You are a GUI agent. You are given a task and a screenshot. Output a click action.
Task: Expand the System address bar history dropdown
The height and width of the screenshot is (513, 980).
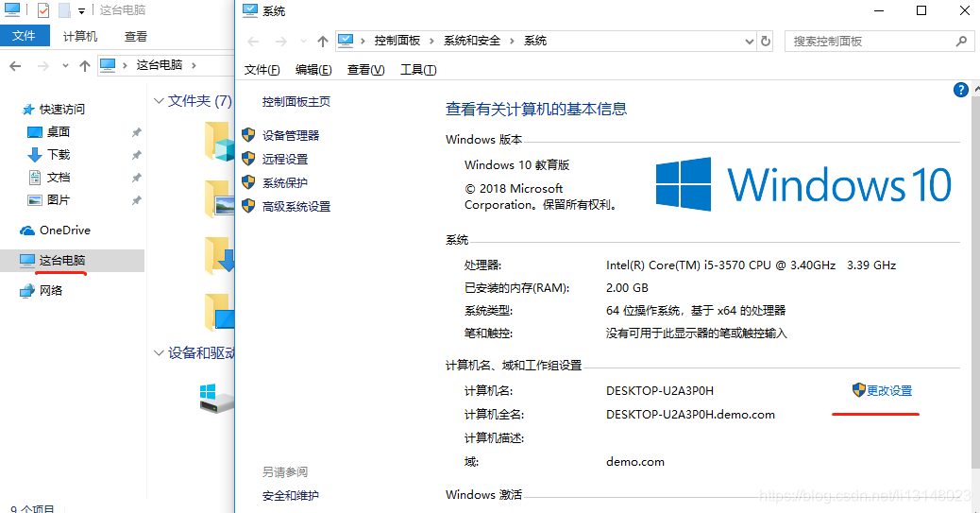[x=750, y=42]
